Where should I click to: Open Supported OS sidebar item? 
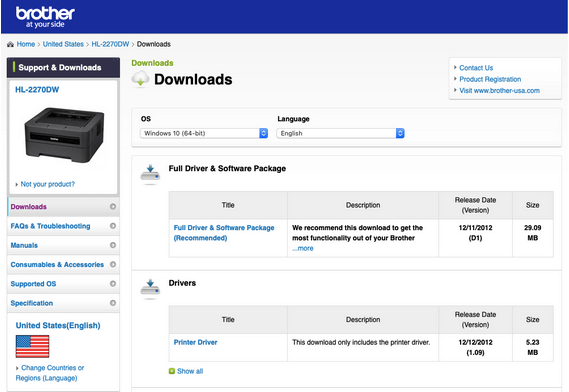point(63,284)
